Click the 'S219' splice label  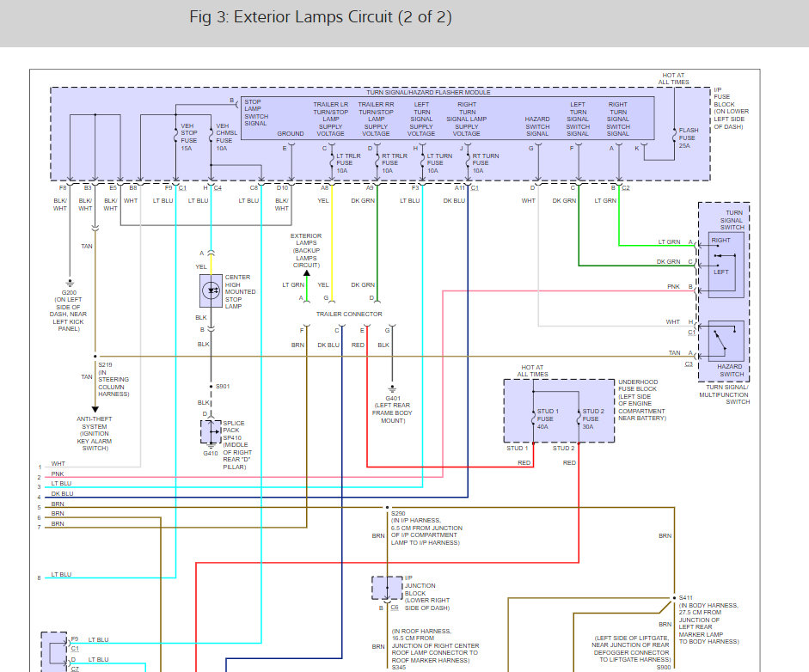coord(105,364)
